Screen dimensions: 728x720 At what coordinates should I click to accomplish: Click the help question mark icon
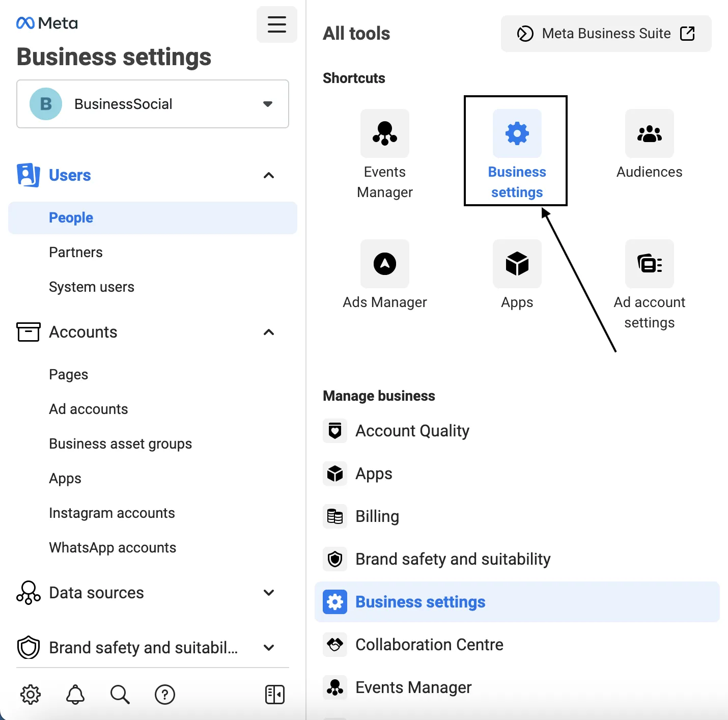(165, 695)
